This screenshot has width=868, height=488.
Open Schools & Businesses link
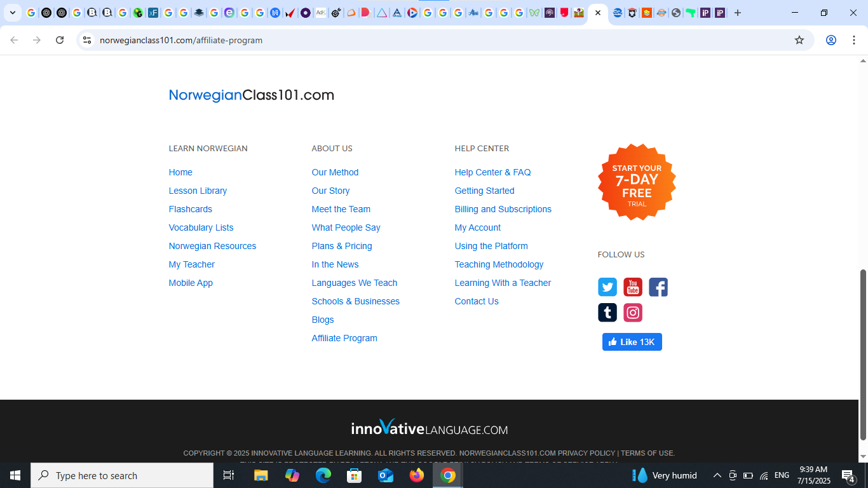[356, 301]
